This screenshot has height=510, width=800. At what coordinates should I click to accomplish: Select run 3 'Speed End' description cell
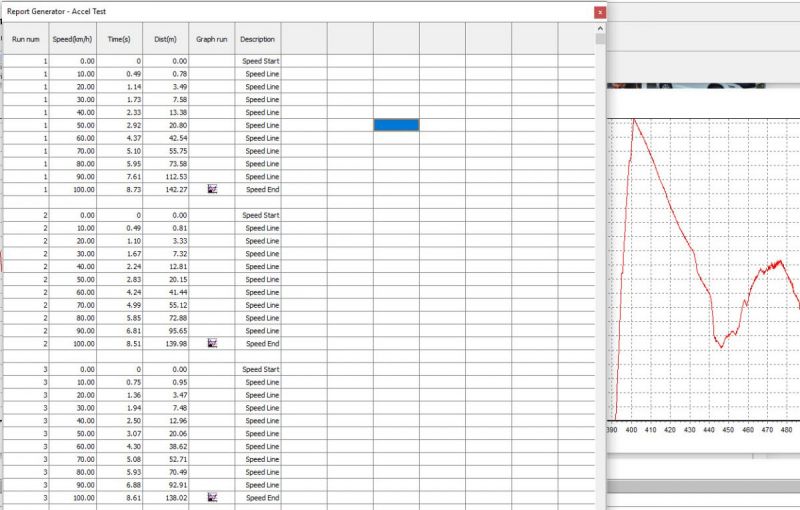click(x=258, y=497)
